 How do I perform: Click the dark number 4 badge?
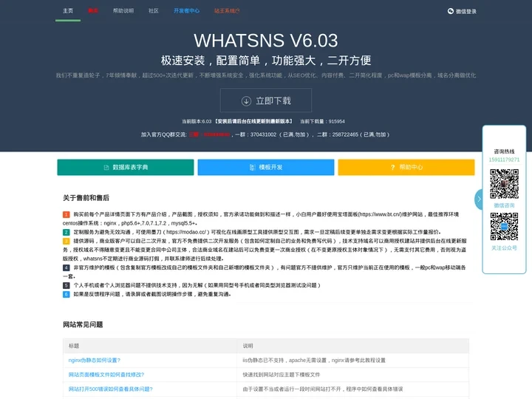point(66,267)
